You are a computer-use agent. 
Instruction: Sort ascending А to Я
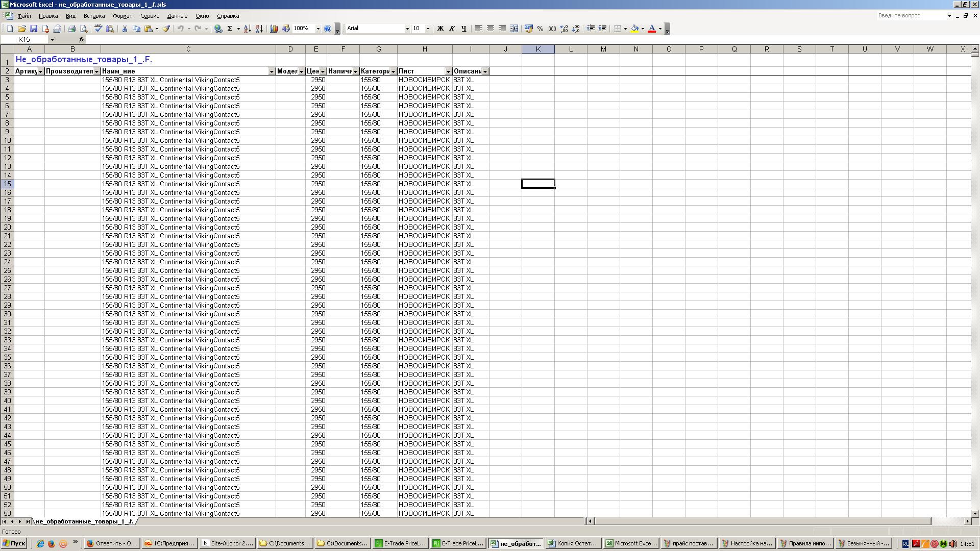click(x=248, y=29)
